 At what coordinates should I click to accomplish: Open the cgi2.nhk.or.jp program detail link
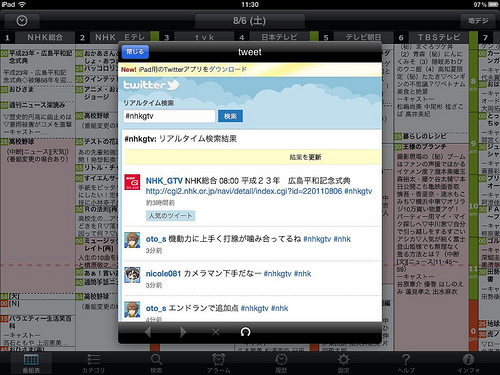pyautogui.click(x=244, y=191)
